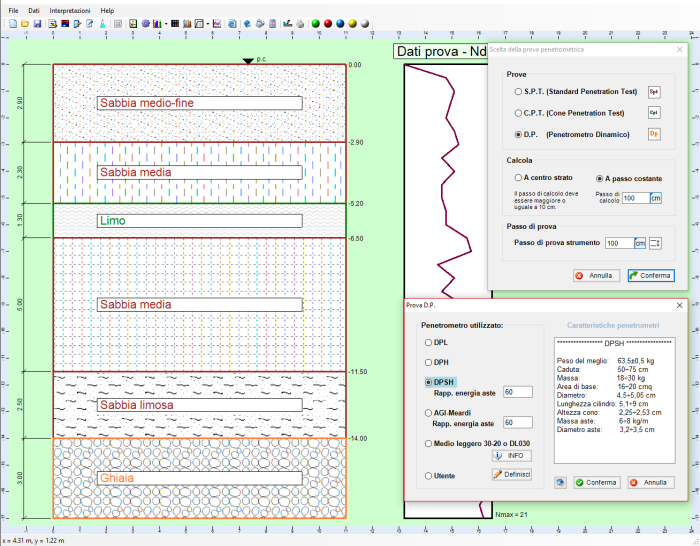The image size is (700, 546).
Task: Click the Spt icon beside S.P.T. option
Action: 655,92
